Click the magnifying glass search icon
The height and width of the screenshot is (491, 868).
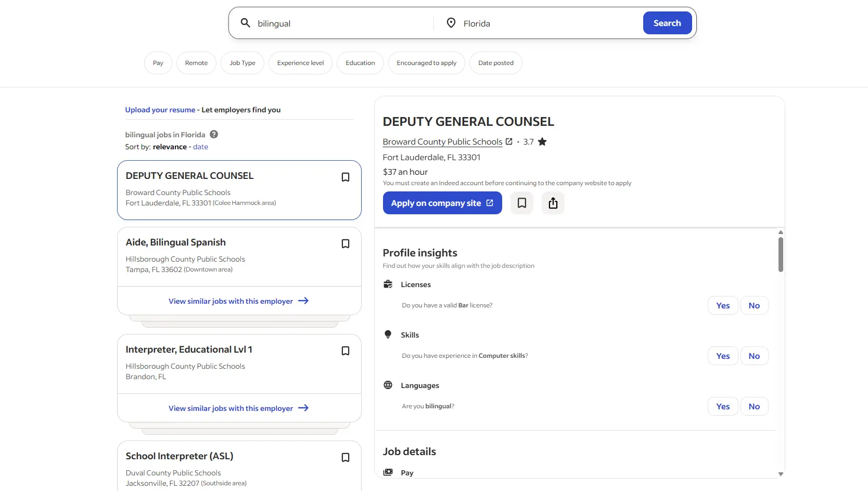[245, 23]
